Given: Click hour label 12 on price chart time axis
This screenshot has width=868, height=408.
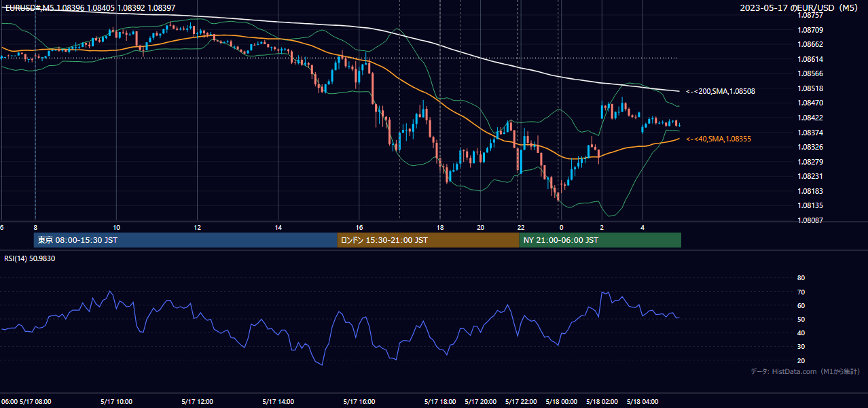Looking at the screenshot, I should coord(197,227).
